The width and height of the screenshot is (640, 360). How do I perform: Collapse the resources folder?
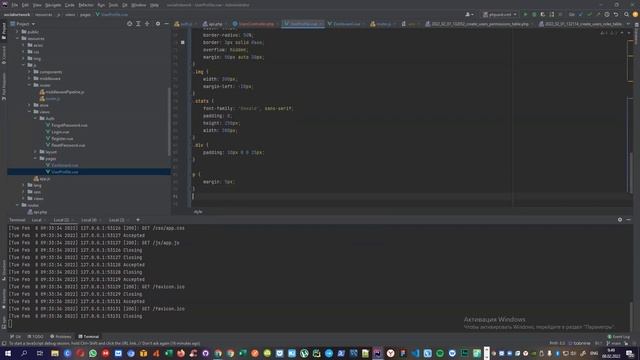(18, 38)
